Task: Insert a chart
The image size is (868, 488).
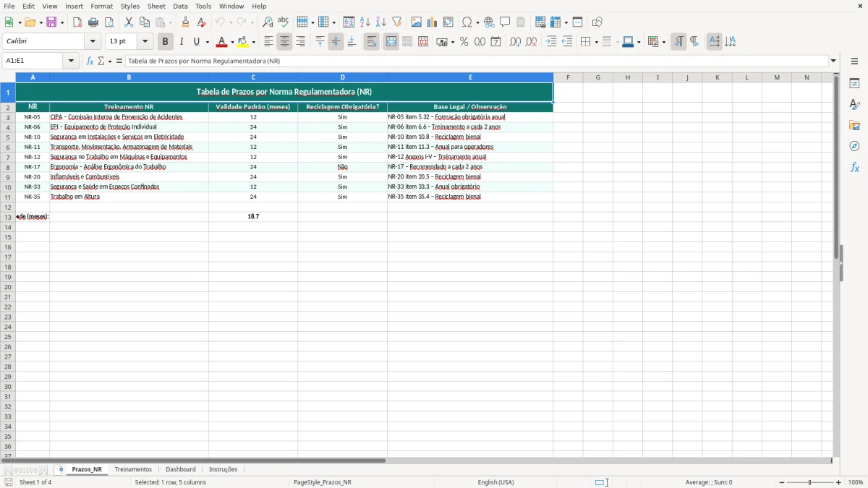Action: pos(433,22)
